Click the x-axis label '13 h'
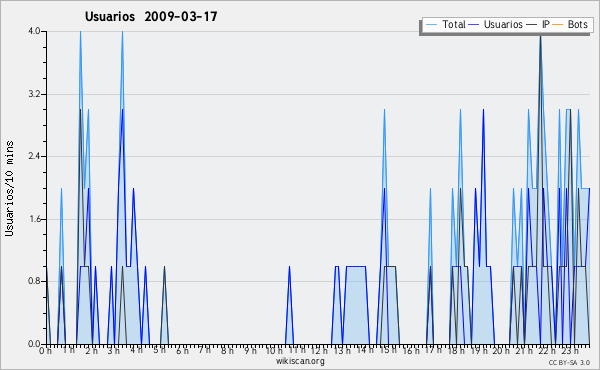 coord(342,350)
